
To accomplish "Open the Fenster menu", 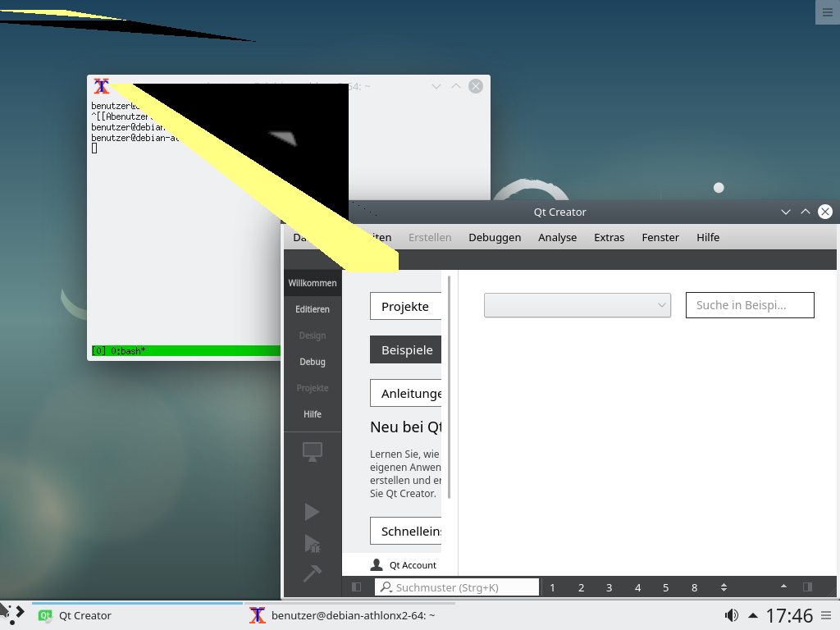I will point(660,237).
